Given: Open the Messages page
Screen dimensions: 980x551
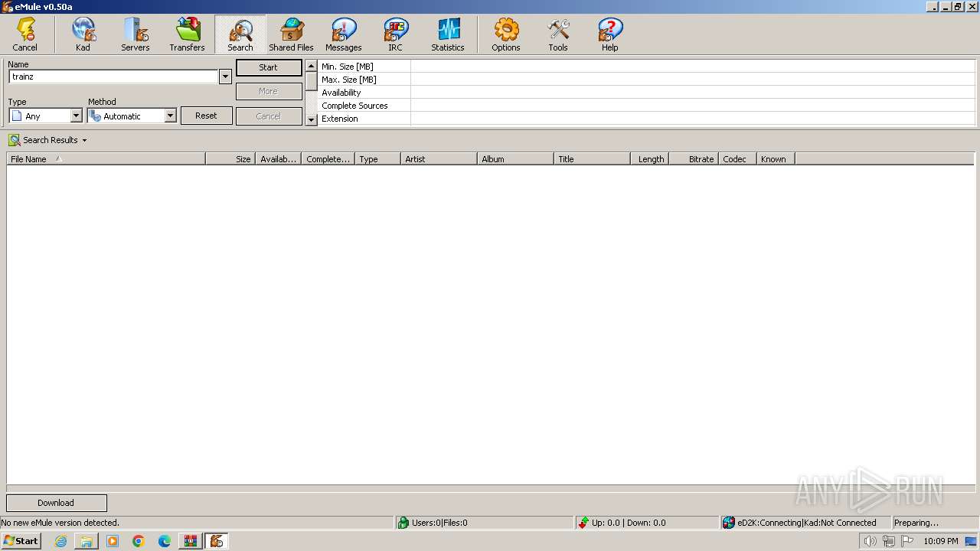Looking at the screenshot, I should click(343, 34).
